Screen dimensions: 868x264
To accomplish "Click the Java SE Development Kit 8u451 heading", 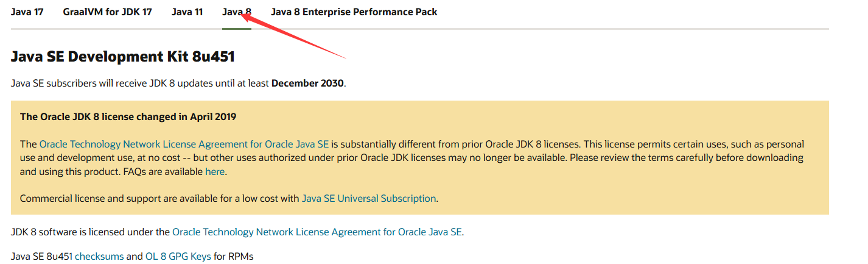I will (123, 57).
